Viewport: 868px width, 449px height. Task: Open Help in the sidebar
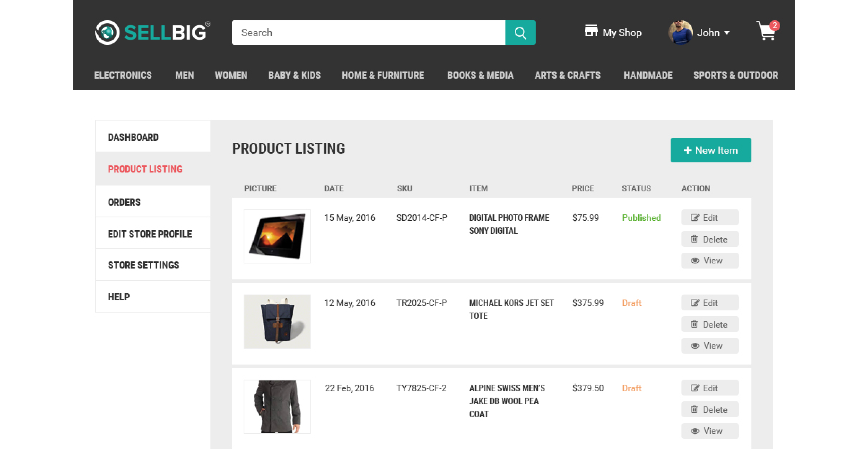153,297
